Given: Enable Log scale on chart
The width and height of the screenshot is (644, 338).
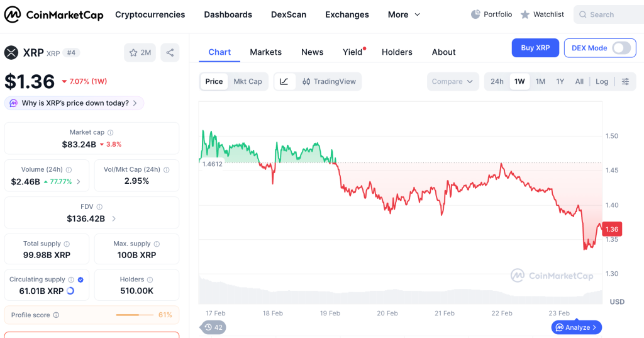Looking at the screenshot, I should [602, 81].
